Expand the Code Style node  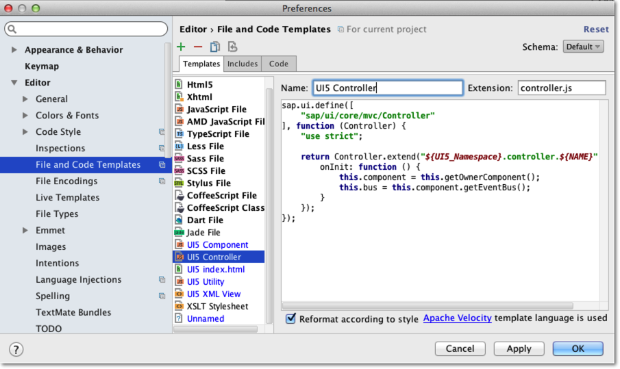click(x=25, y=132)
